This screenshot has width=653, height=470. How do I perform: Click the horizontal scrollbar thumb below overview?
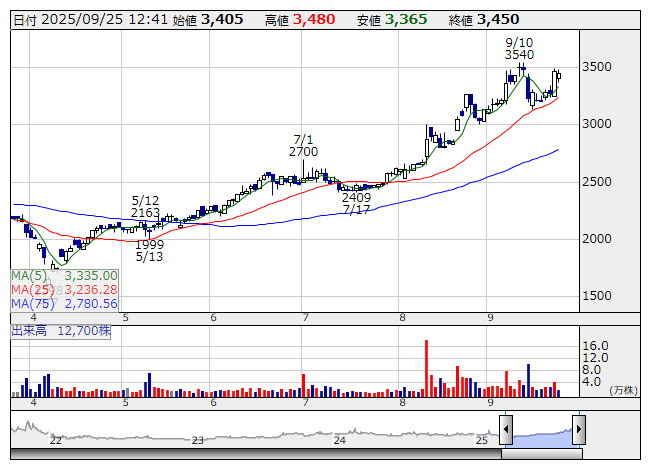click(541, 453)
